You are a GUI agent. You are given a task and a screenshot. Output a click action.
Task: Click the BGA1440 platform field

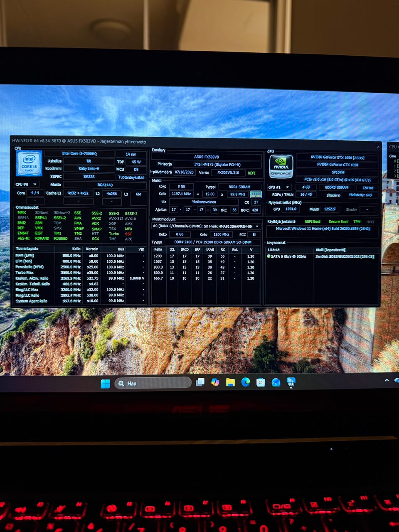(x=105, y=185)
